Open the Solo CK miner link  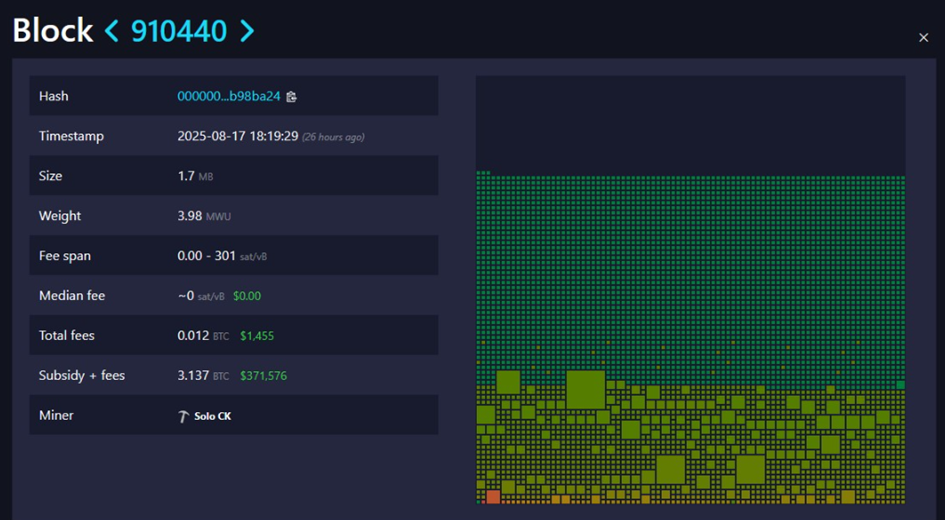(x=212, y=416)
